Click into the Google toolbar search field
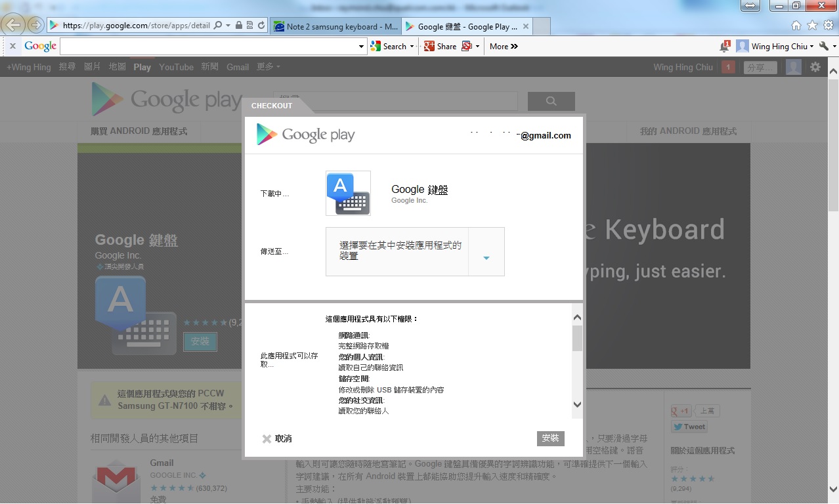 [208, 47]
